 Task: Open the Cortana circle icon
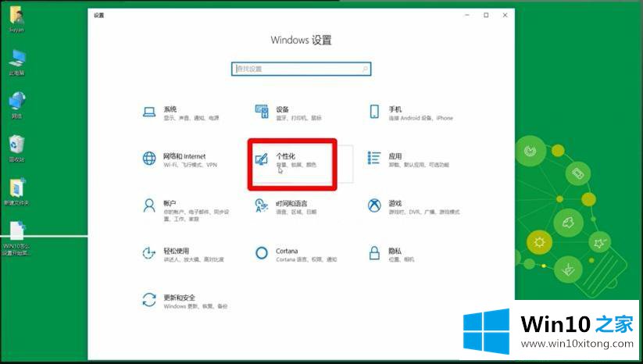[261, 253]
